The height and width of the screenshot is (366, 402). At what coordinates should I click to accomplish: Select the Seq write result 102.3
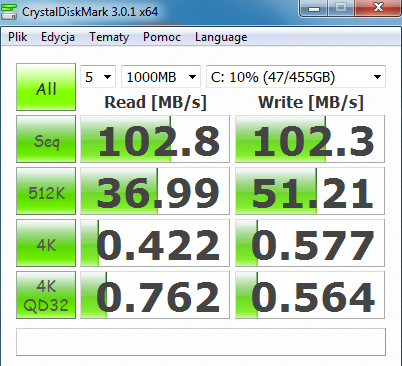coord(310,139)
